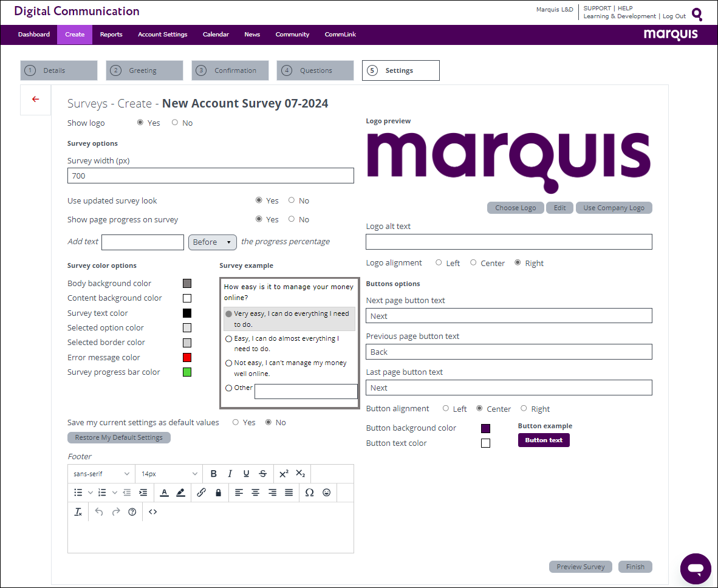This screenshot has height=588, width=718.
Task: Save current settings as default Yes
Action: click(x=235, y=422)
